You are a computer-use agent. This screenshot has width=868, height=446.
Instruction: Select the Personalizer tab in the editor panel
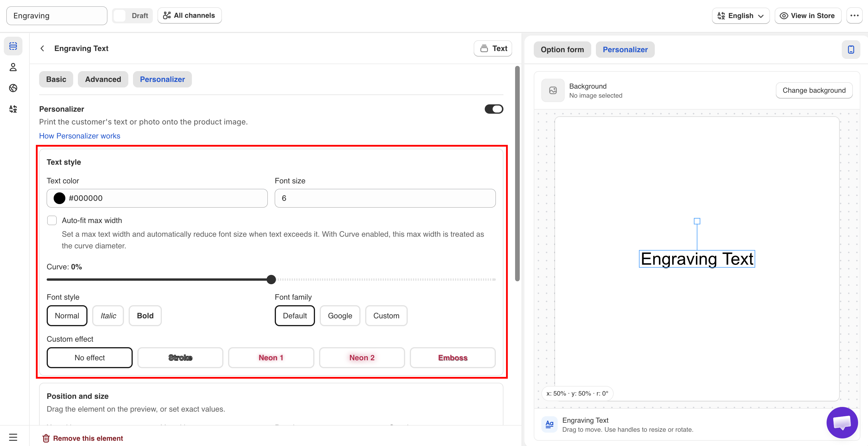[162, 79]
